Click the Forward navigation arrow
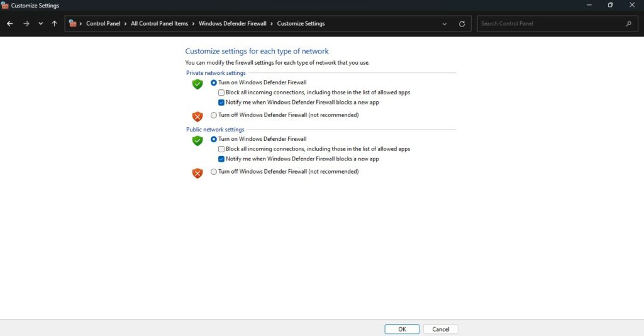644x336 pixels. [x=26, y=24]
